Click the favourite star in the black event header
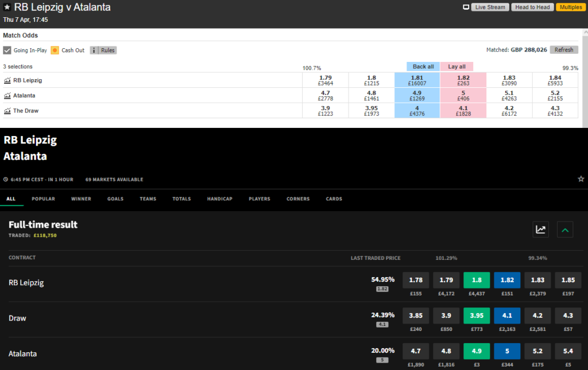588x370 pixels. [x=581, y=179]
